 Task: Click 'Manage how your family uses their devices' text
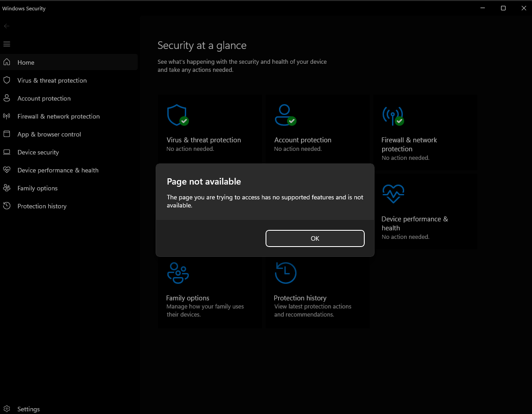205,310
